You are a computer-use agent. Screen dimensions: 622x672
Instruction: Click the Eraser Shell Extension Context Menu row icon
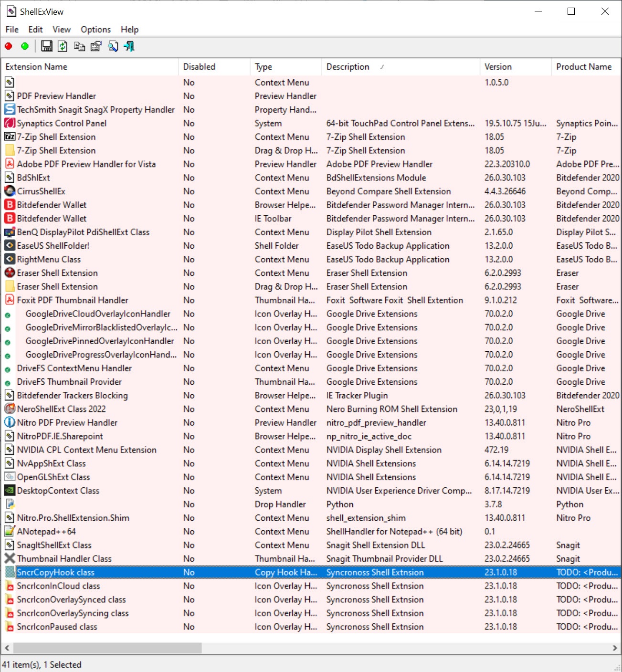[10, 273]
